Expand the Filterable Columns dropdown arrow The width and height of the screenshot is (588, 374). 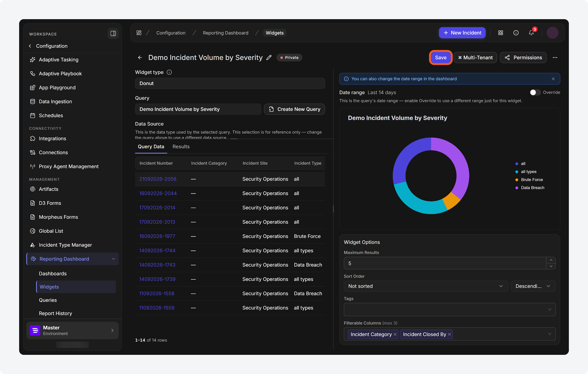pyautogui.click(x=550, y=334)
